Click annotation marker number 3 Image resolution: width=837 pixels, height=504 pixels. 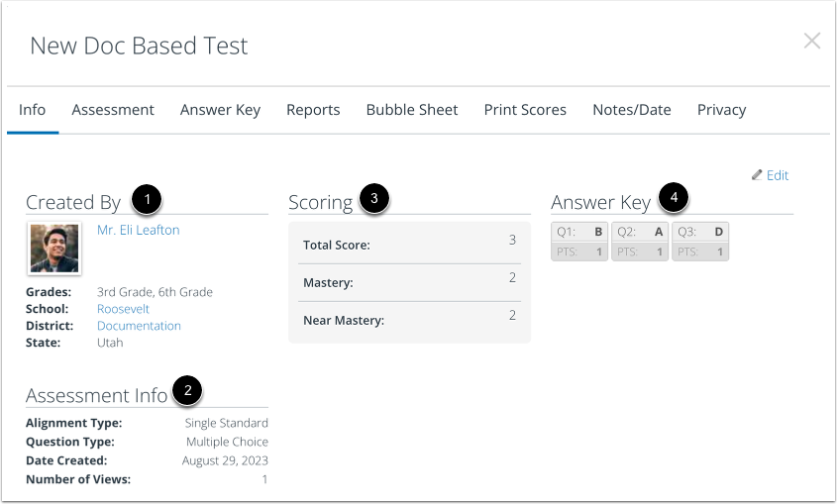coord(374,198)
